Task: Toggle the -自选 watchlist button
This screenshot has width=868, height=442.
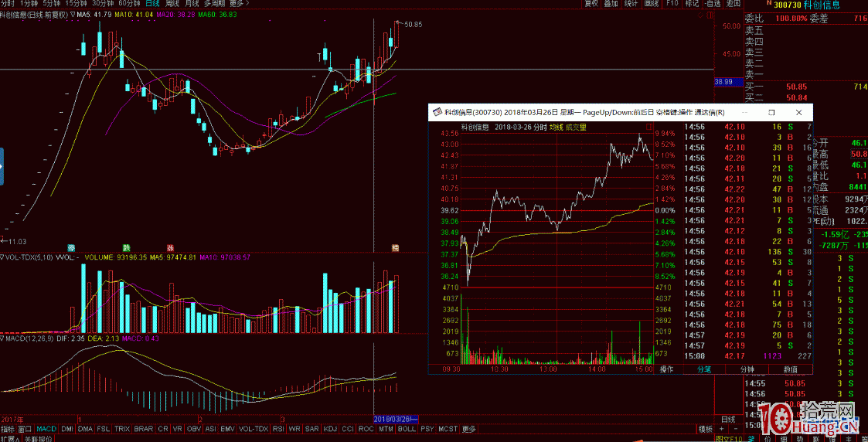Action: [x=713, y=3]
